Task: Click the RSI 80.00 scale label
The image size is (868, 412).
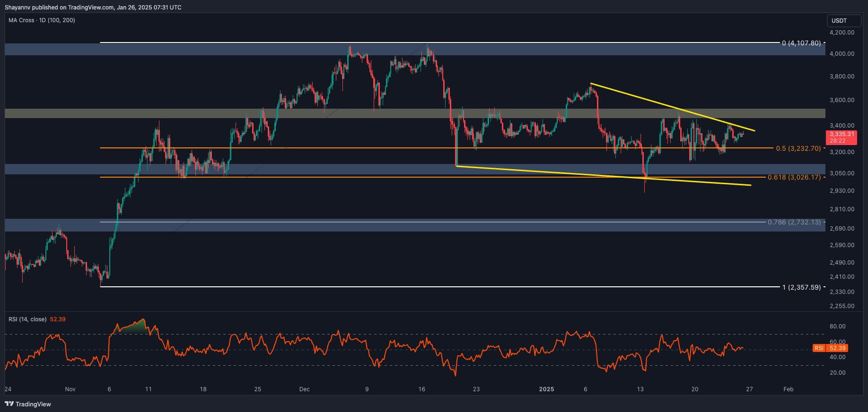Action: [837, 326]
